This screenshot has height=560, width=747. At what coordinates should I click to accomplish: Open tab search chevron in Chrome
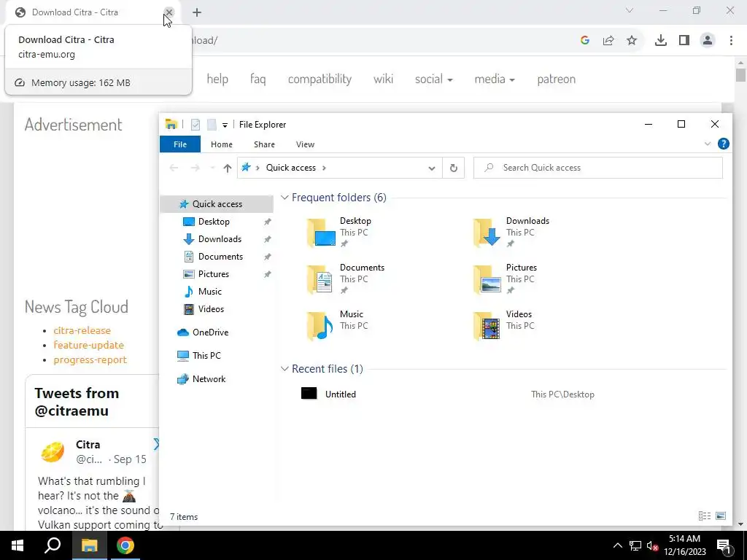click(x=630, y=10)
